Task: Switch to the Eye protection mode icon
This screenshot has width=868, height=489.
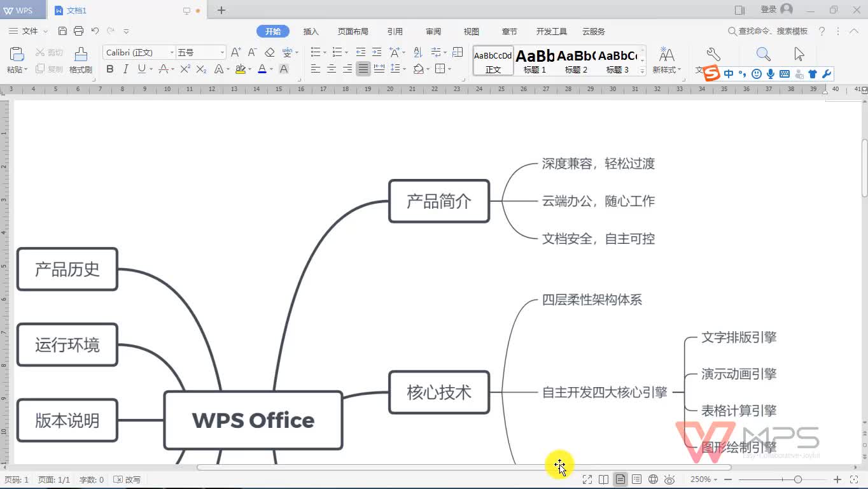Action: (x=669, y=479)
